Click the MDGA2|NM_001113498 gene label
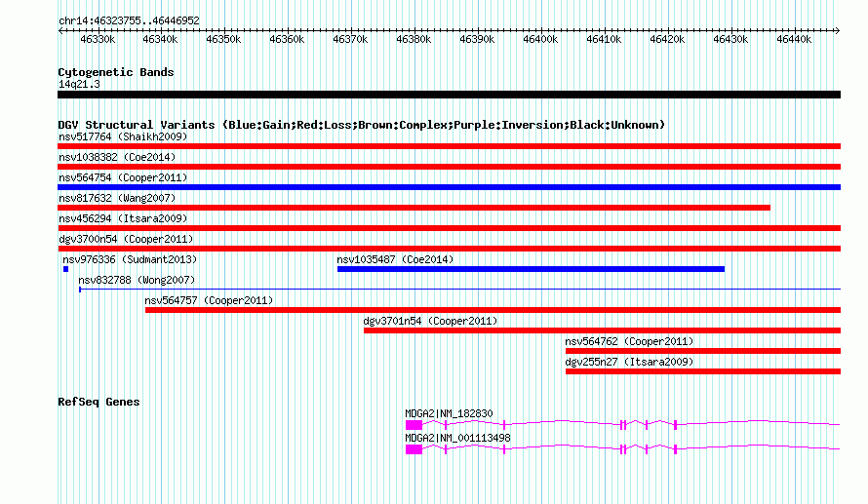868x504 pixels. click(457, 438)
